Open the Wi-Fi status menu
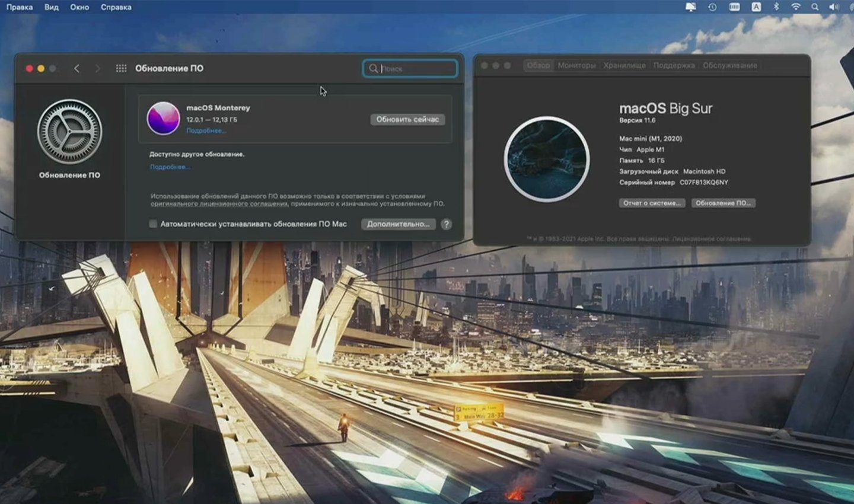Viewport: 854px width, 504px height. coord(796,7)
